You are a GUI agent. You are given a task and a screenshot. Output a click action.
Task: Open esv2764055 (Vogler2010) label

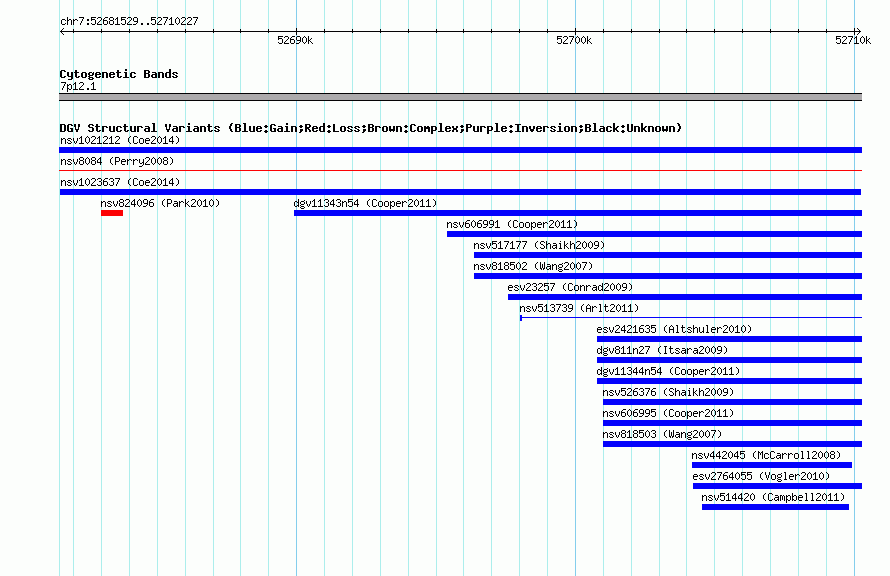click(x=761, y=476)
